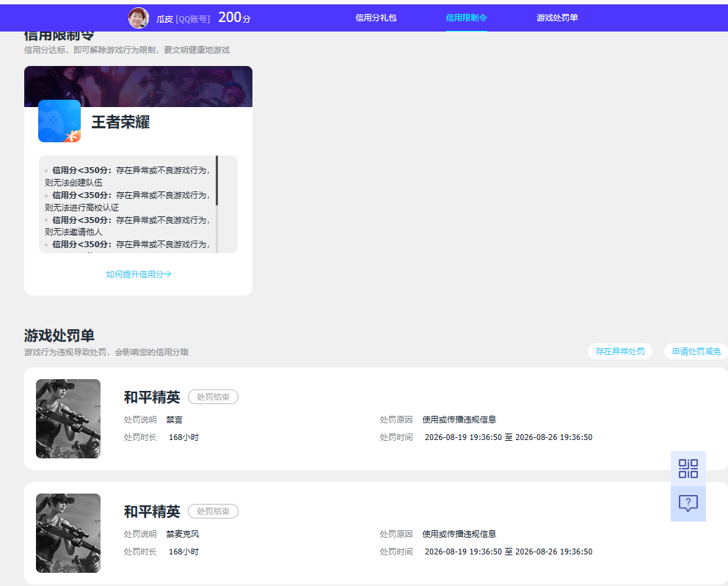Click the user avatar of 瓜皮
The image size is (728, 586).
139,18
